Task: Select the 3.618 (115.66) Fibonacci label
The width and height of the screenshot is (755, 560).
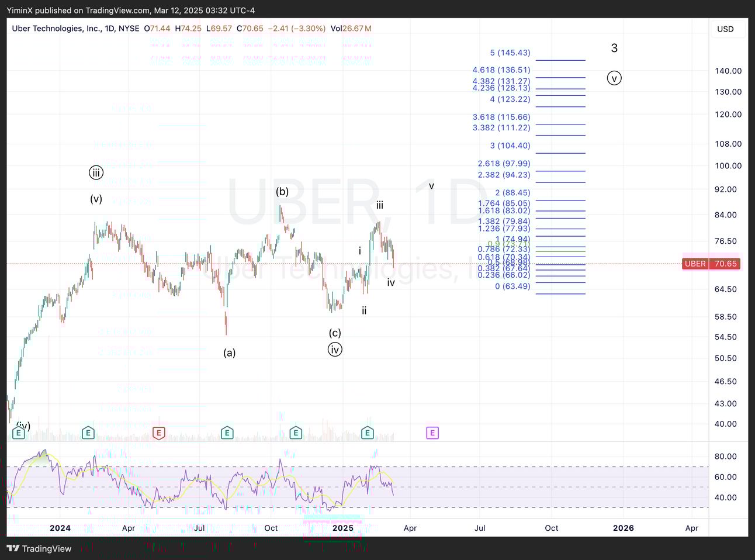Action: (x=501, y=117)
